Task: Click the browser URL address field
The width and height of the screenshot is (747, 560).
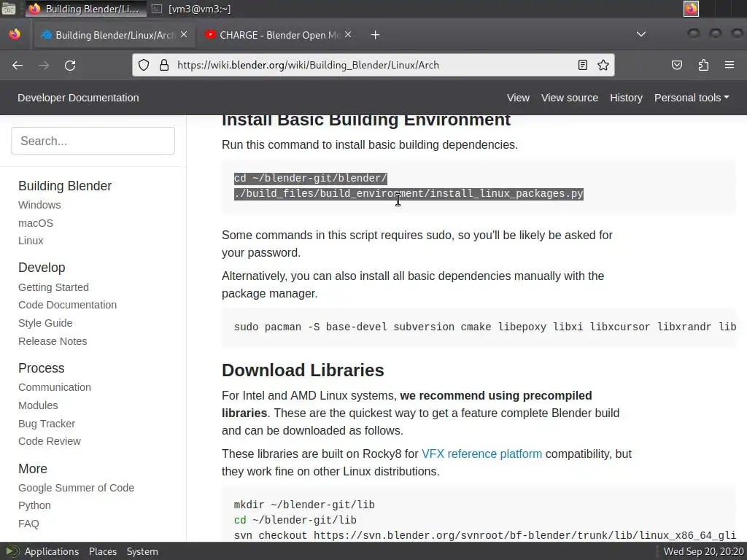Action: [x=371, y=65]
